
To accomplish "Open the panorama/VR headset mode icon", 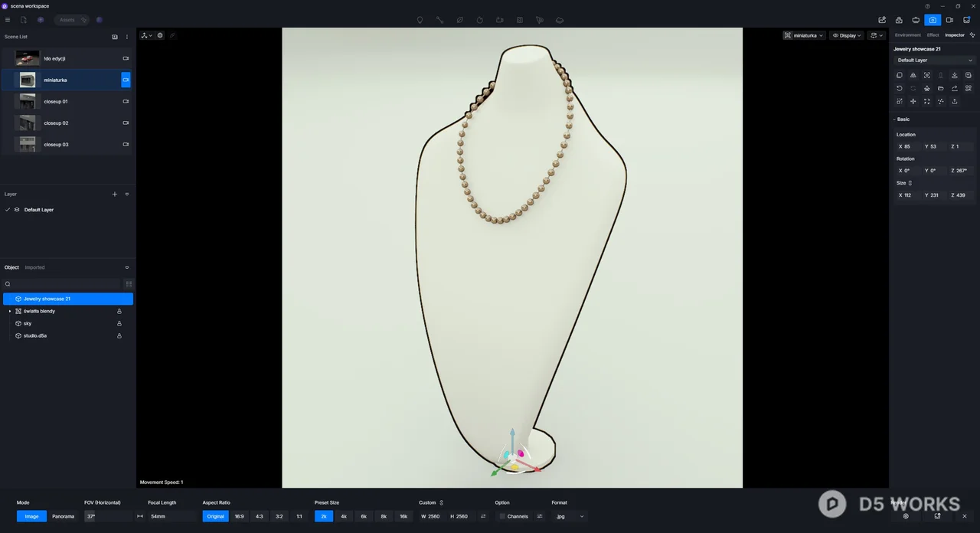I will pyautogui.click(x=916, y=20).
